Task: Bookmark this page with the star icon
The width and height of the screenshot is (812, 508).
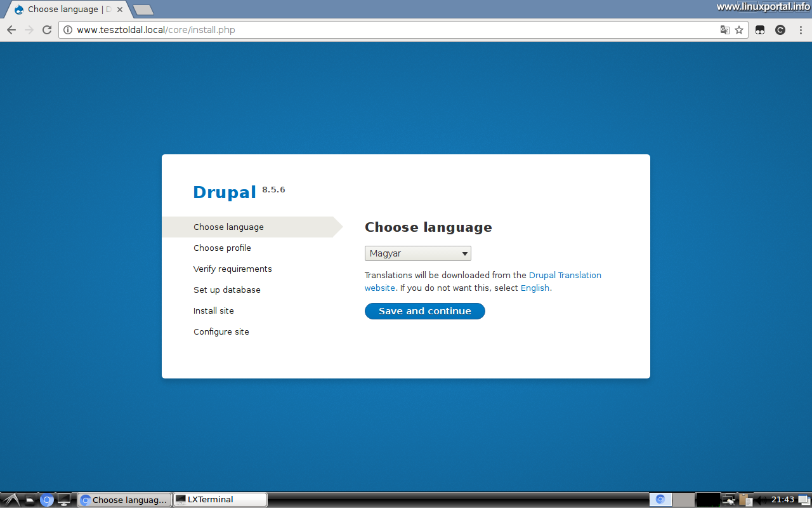Action: pos(739,30)
